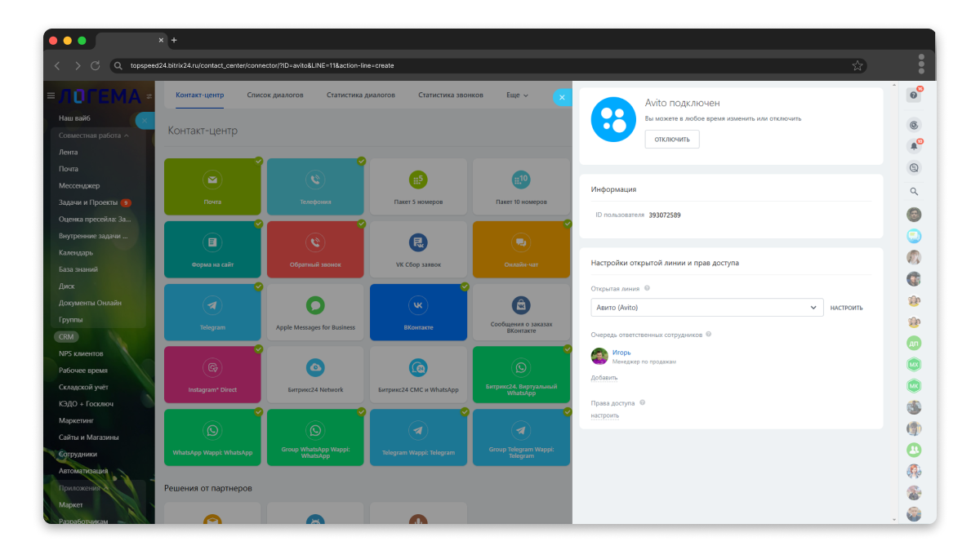Open Telegram Wappi: Telegram tile
Image resolution: width=980 pixels, height=555 pixels.
[418, 438]
